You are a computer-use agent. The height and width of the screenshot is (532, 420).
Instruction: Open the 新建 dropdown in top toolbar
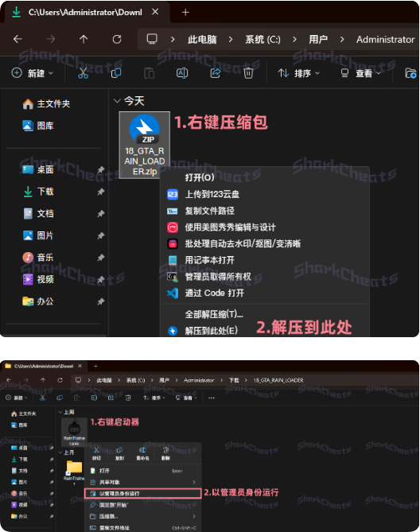tap(33, 73)
